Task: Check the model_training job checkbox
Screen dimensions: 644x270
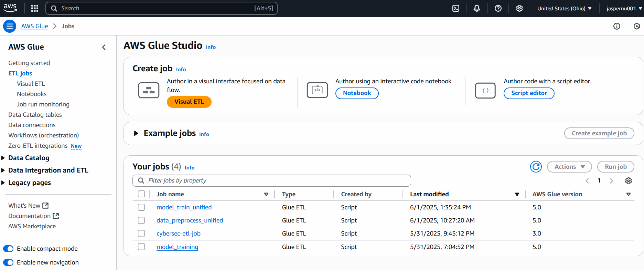Action: coord(141,247)
